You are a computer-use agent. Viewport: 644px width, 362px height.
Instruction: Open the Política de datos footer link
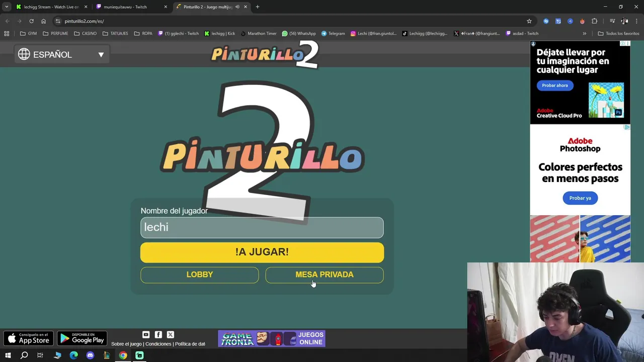coord(190,344)
